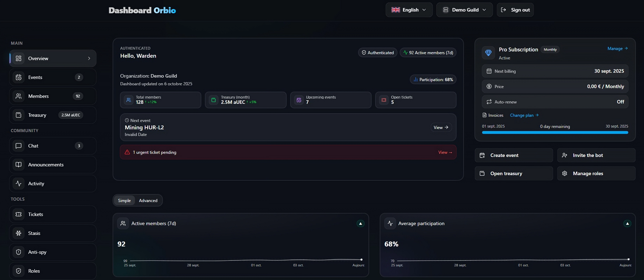The height and width of the screenshot is (280, 644).
Task: Click the Activity pulse icon in sidebar
Action: tap(19, 184)
